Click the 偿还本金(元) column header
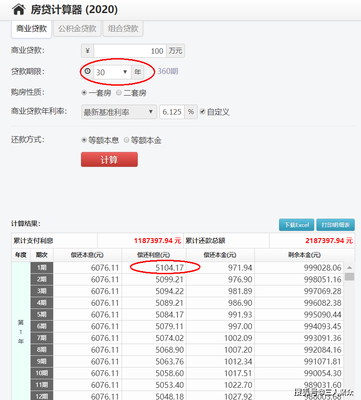Screen dimensions: 361x400 coord(220,255)
